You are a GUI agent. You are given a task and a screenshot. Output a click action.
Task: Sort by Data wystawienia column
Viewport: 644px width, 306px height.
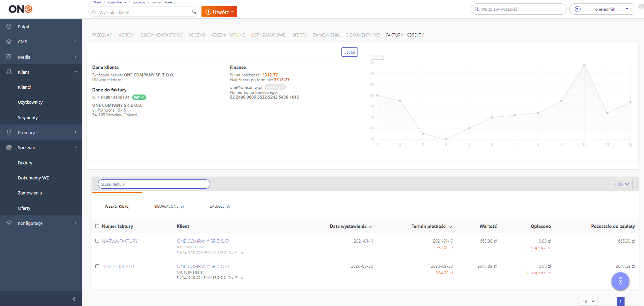tap(351, 226)
